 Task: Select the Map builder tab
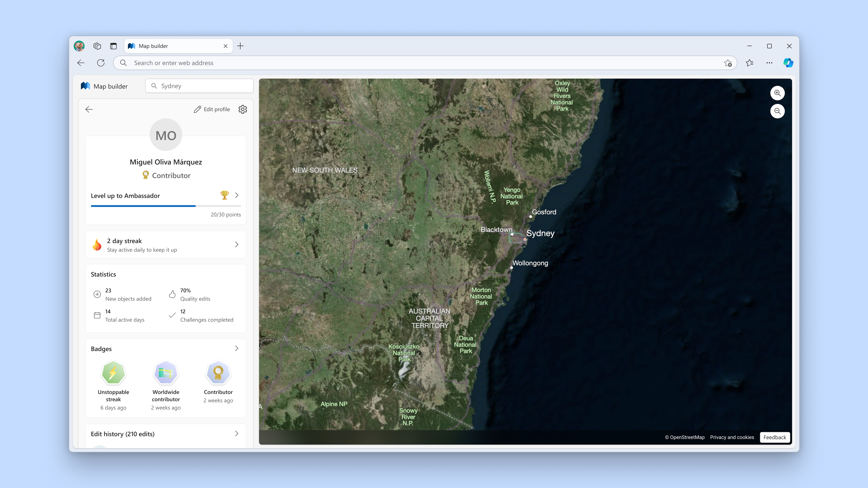(179, 46)
